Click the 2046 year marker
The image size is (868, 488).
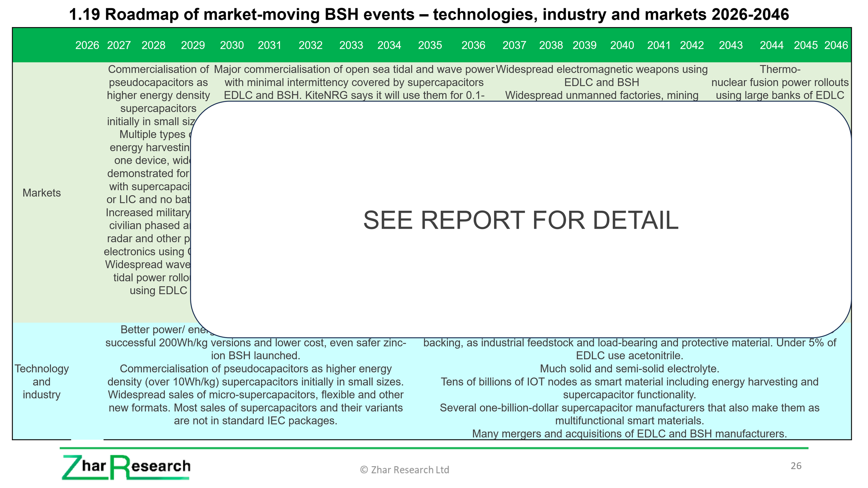tap(836, 45)
